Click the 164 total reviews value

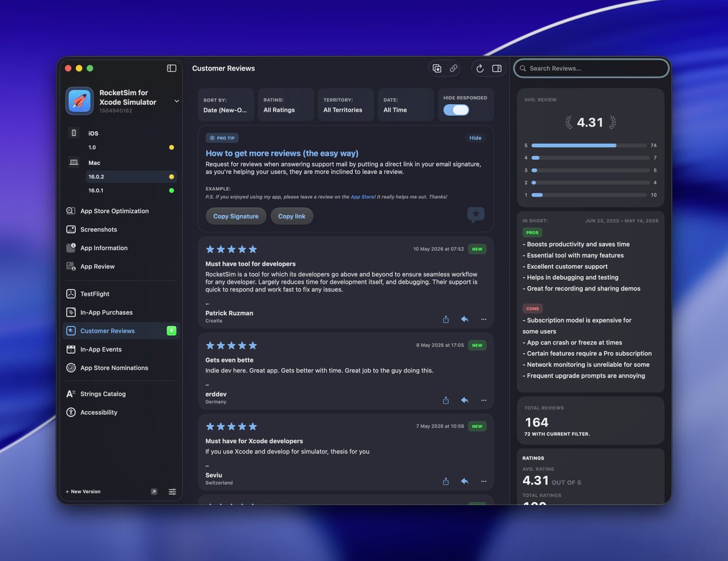(x=536, y=422)
